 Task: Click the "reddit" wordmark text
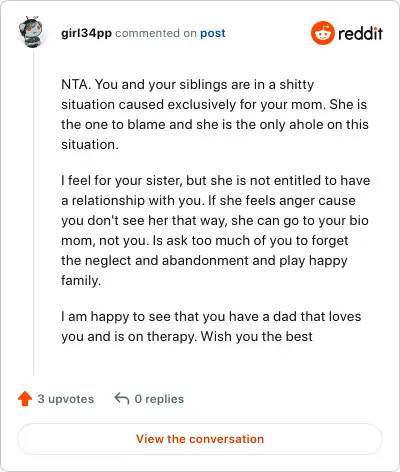tap(360, 34)
